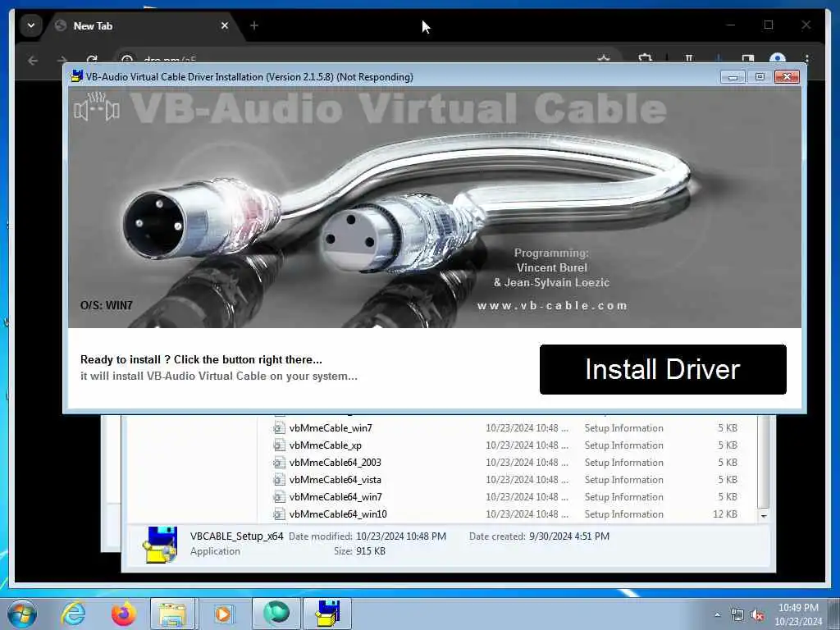Select vbMmeCable64_win10 file in Explorer
Image resolution: width=840 pixels, height=630 pixels.
click(337, 514)
